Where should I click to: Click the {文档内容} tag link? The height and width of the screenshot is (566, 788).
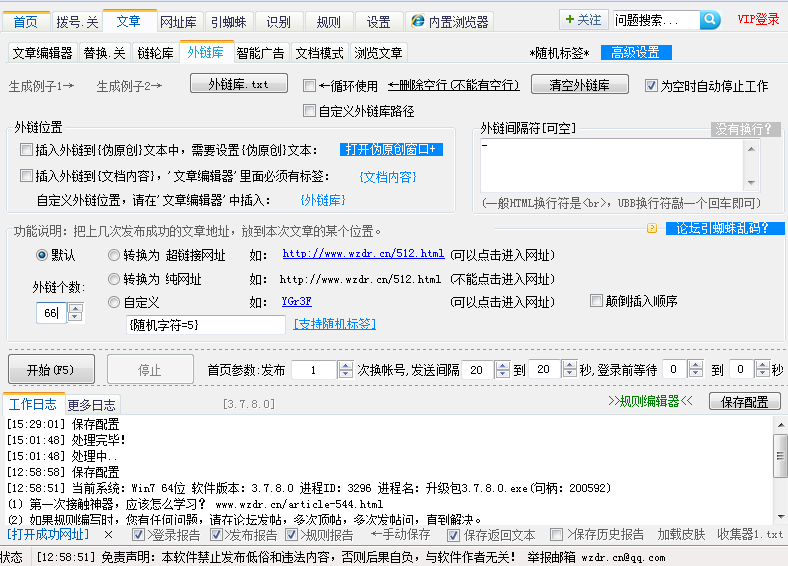388,177
